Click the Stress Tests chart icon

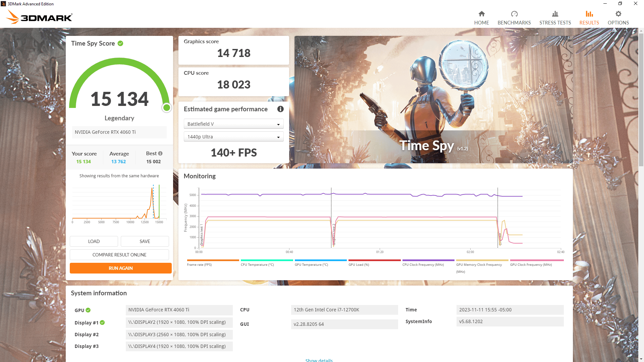tap(555, 14)
